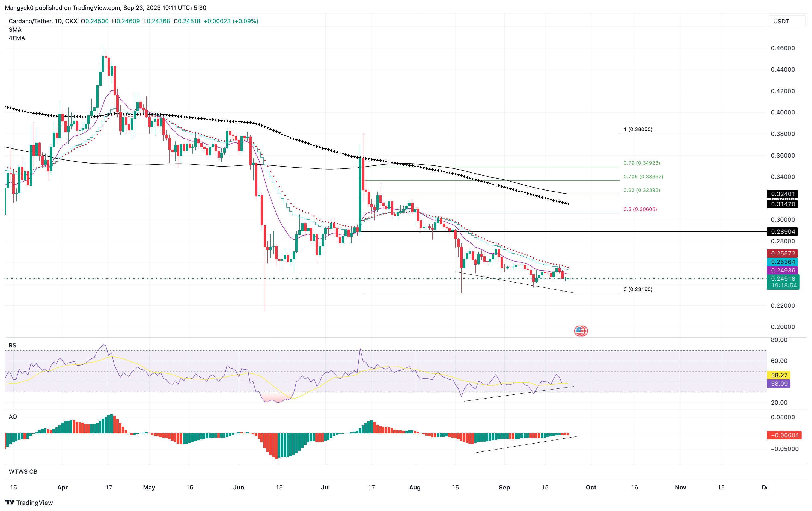Click the 1 (0.38050) Fibonacci level label
Viewport: 812px width, 511px height.
point(638,129)
